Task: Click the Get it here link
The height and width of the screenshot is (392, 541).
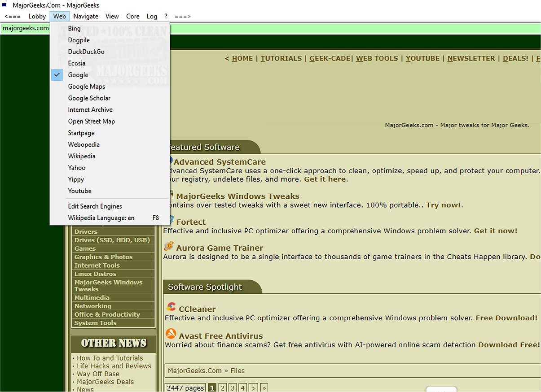Action: (325, 179)
